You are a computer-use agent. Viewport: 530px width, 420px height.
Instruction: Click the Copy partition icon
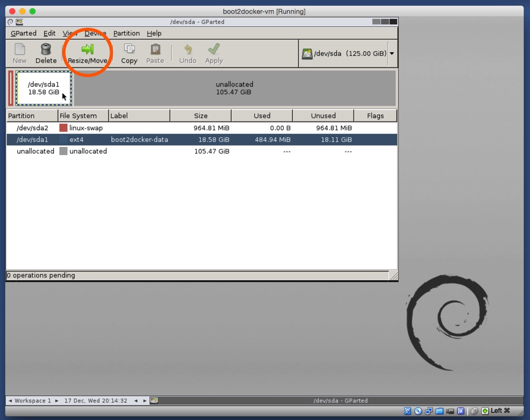(x=129, y=49)
